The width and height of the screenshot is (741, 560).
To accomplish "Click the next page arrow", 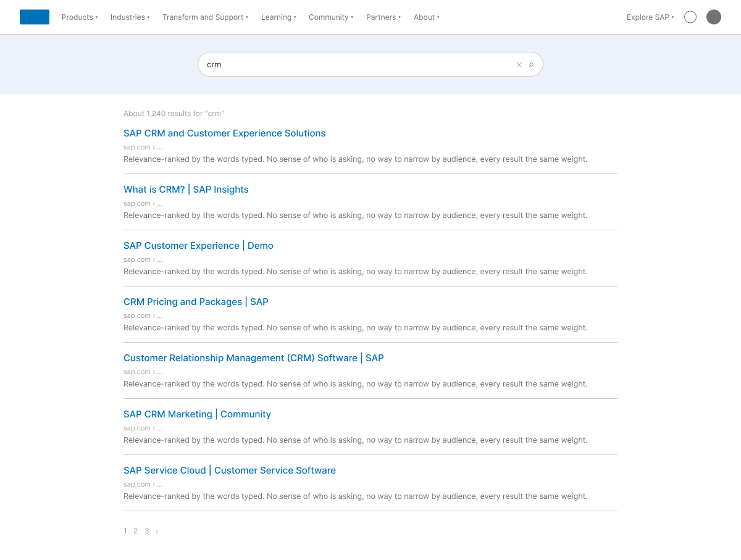I will click(x=157, y=531).
